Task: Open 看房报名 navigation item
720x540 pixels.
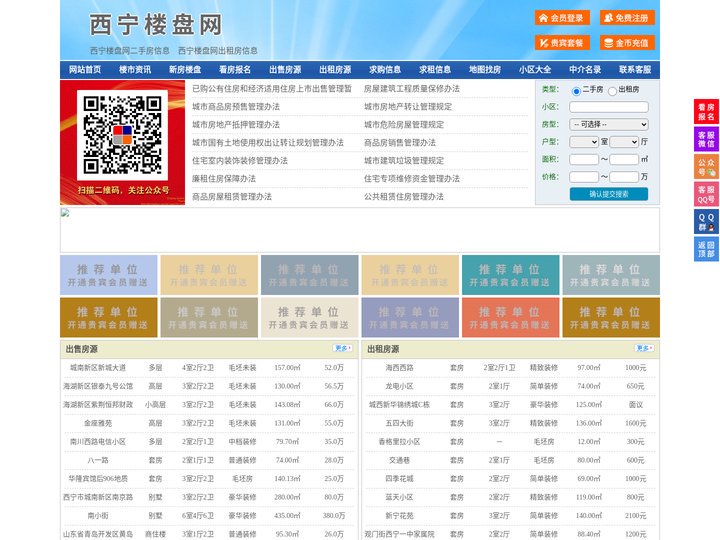Action: [235, 70]
